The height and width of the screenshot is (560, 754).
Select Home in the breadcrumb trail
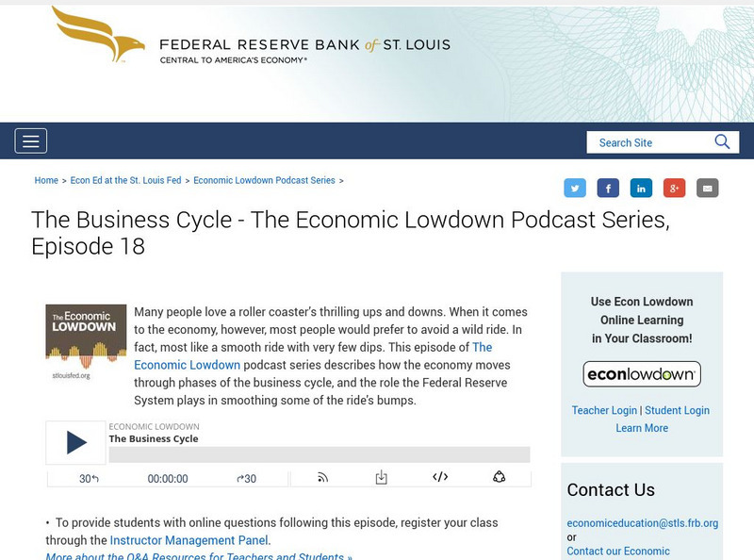coord(44,180)
